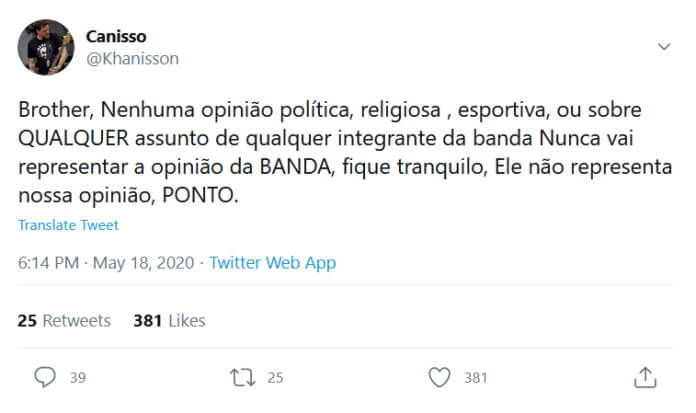
Task: Open the Twitter Web App source link
Action: coord(272,263)
